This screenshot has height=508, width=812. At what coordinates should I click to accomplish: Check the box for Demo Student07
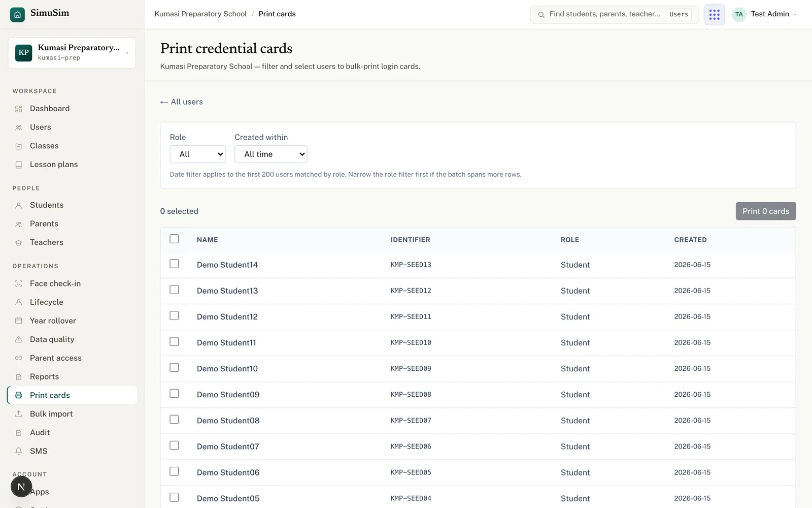[x=174, y=446]
